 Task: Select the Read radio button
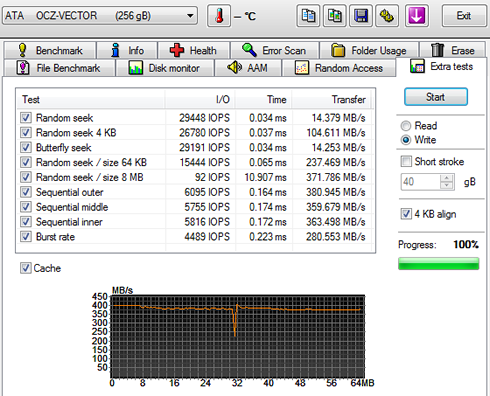point(406,126)
